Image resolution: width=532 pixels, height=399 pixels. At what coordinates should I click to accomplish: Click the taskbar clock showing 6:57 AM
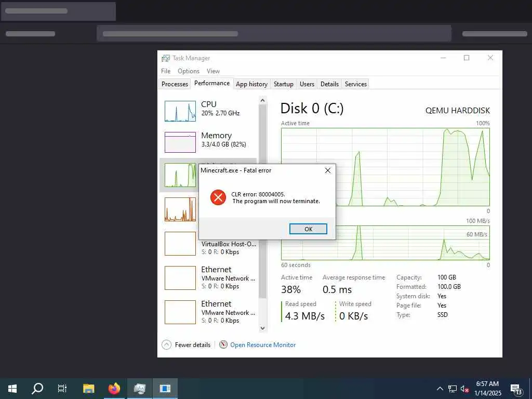(x=487, y=389)
